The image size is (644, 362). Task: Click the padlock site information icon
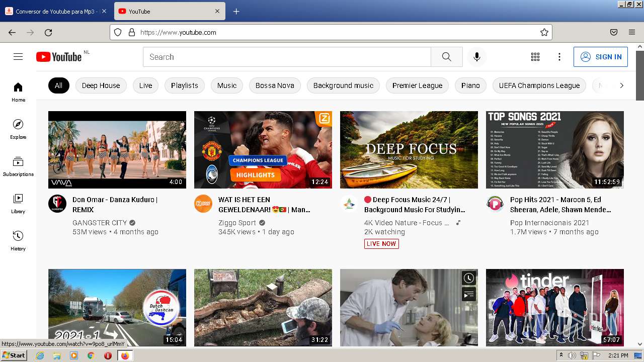point(132,32)
